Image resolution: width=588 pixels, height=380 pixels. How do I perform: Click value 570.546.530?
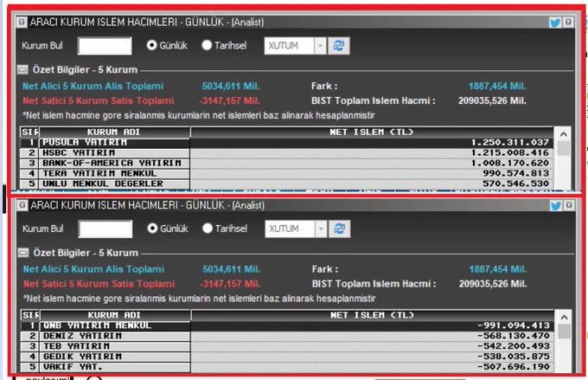point(516,184)
